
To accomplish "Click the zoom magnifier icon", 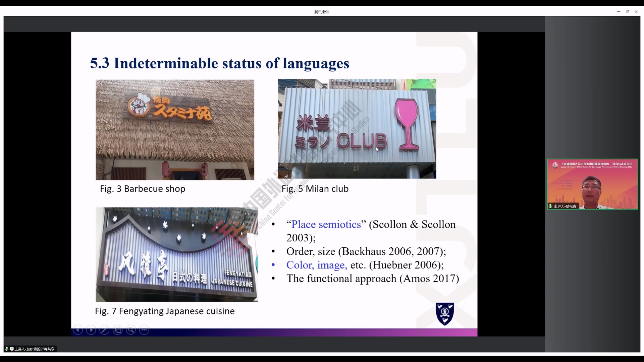I will click(x=131, y=330).
